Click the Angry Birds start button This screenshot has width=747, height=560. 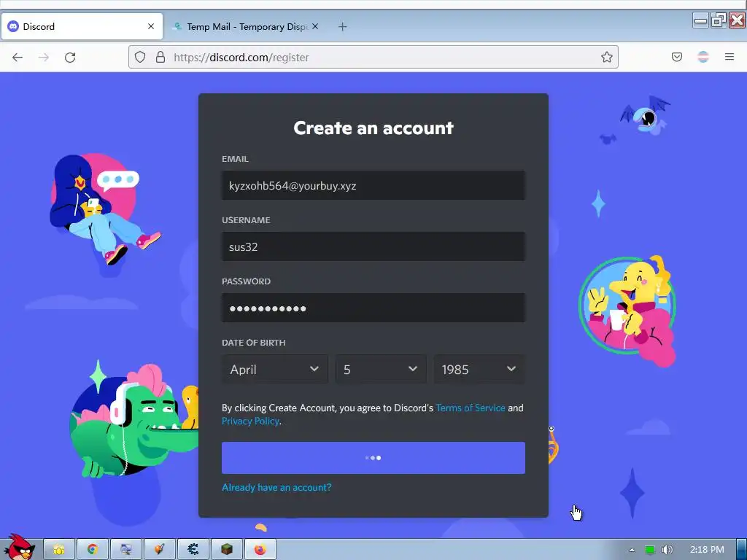click(19, 548)
